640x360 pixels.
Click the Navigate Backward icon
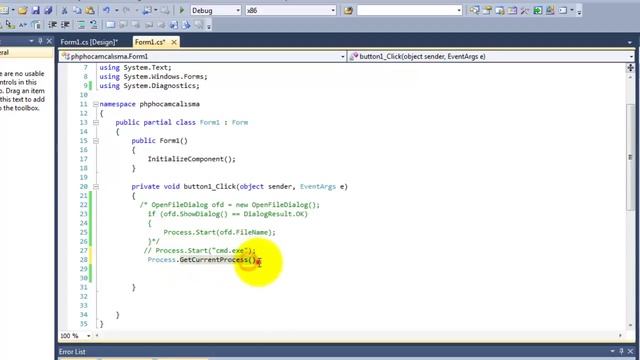(147, 10)
